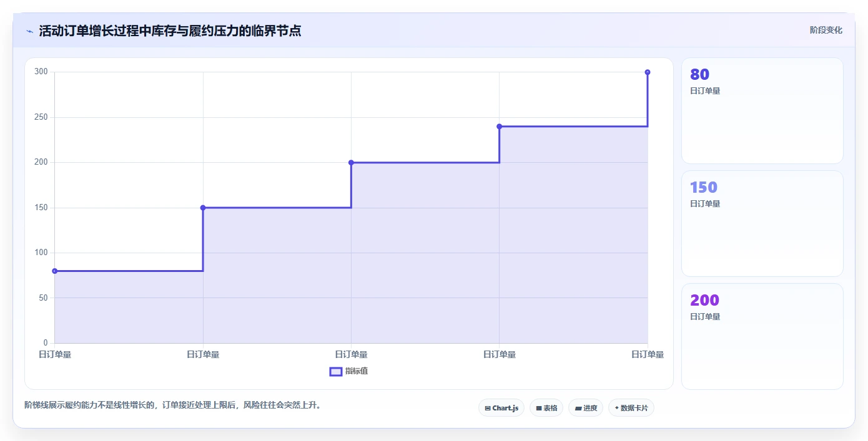
Task: Open the 150 日订单量 card
Action: pyautogui.click(x=762, y=224)
